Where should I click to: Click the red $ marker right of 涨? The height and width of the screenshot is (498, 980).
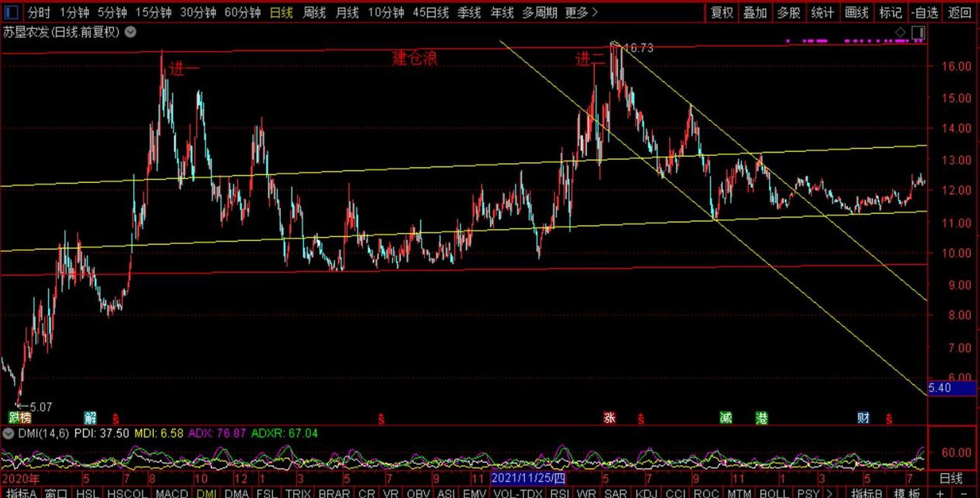point(640,419)
